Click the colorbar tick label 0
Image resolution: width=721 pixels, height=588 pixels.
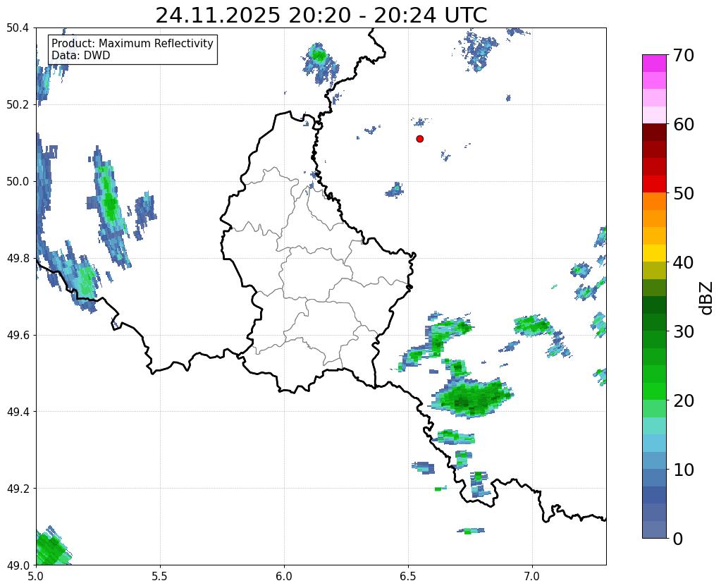[x=678, y=539]
